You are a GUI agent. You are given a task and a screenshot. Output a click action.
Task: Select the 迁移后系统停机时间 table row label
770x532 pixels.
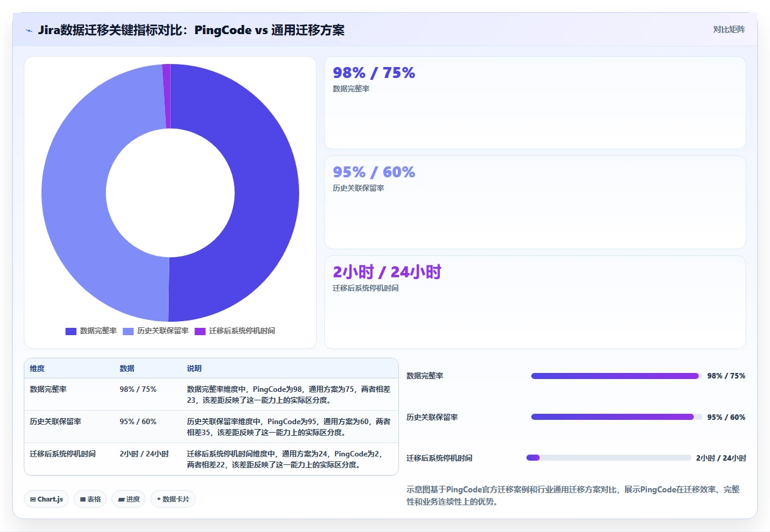[63, 453]
